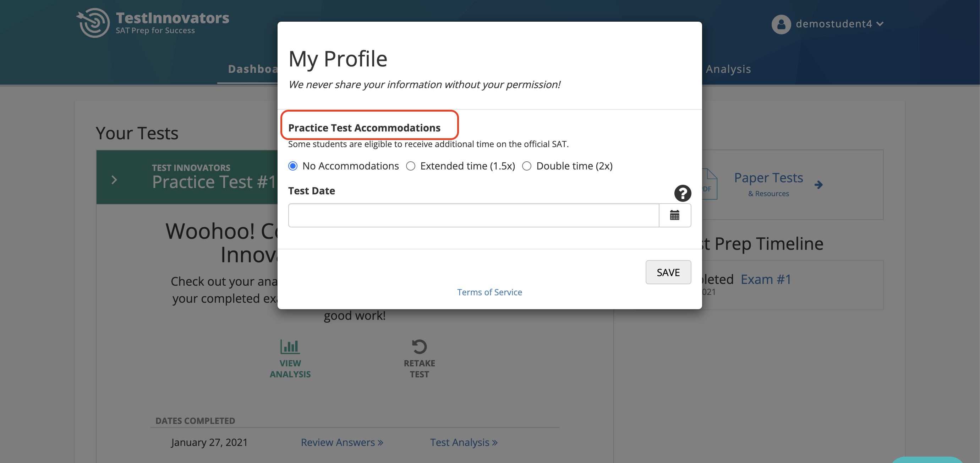Expand the demostudent4 account dropdown arrow
The width and height of the screenshot is (980, 463).
tap(880, 24)
